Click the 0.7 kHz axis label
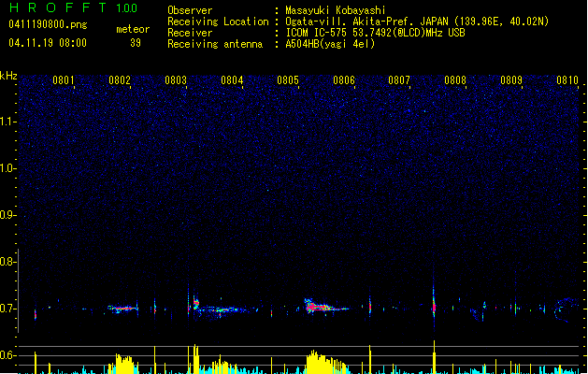Viewport: 588px width, 374px height. 7,309
